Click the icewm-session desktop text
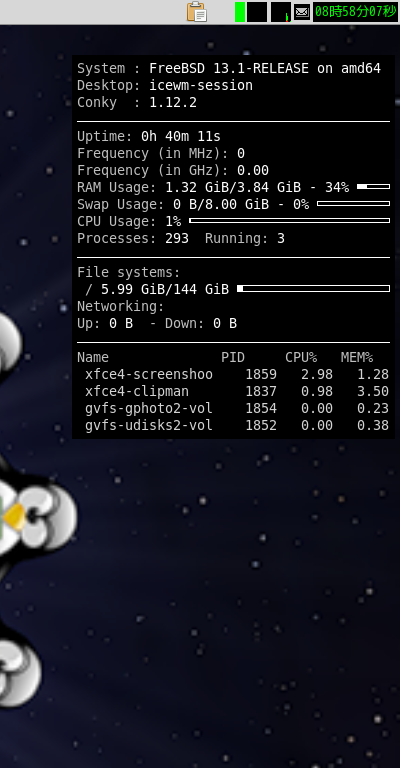 click(x=201, y=86)
